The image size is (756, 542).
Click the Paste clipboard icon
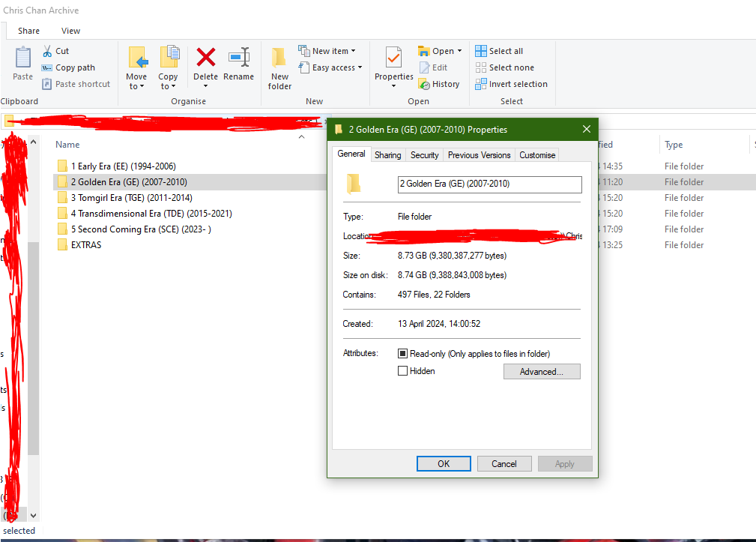pos(22,58)
